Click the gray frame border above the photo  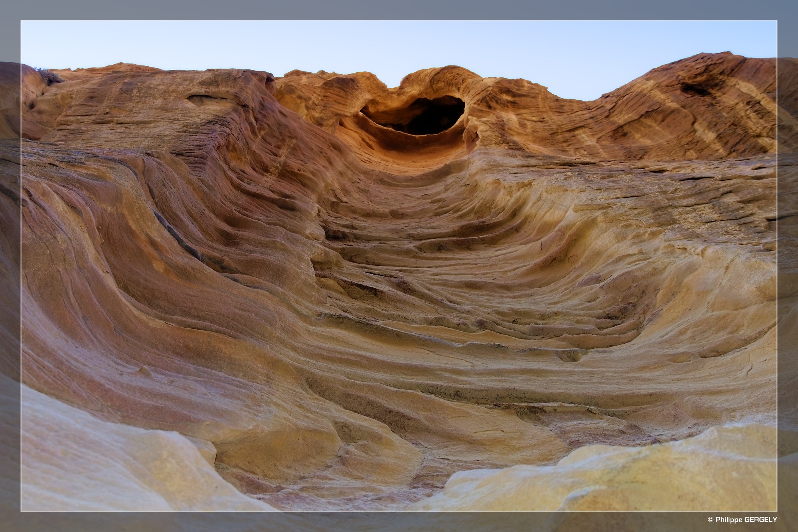(399, 10)
